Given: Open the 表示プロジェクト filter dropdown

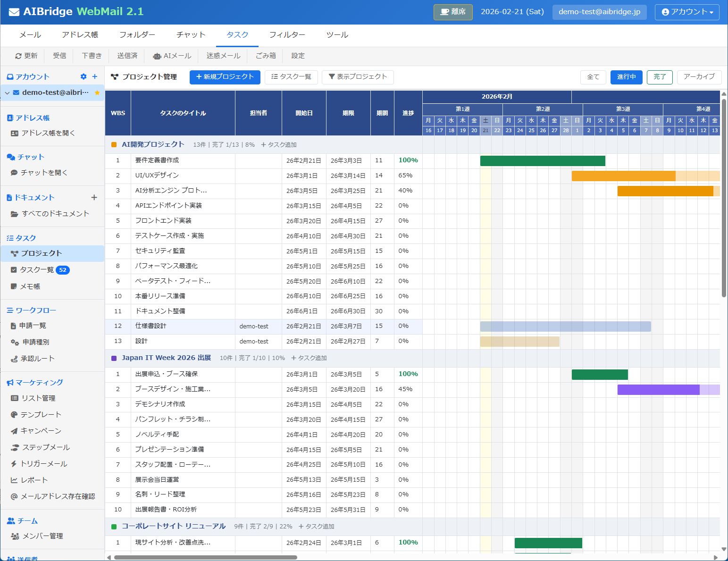Looking at the screenshot, I should point(358,77).
